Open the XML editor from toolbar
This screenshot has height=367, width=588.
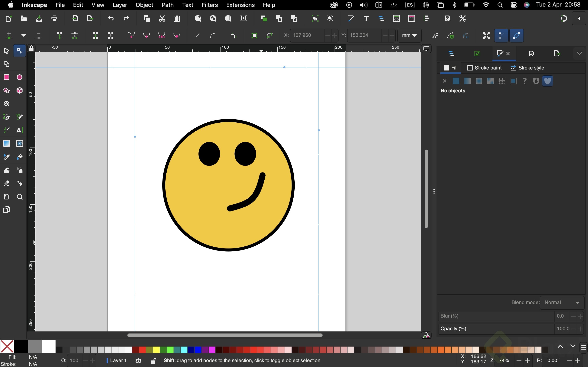[x=396, y=18]
